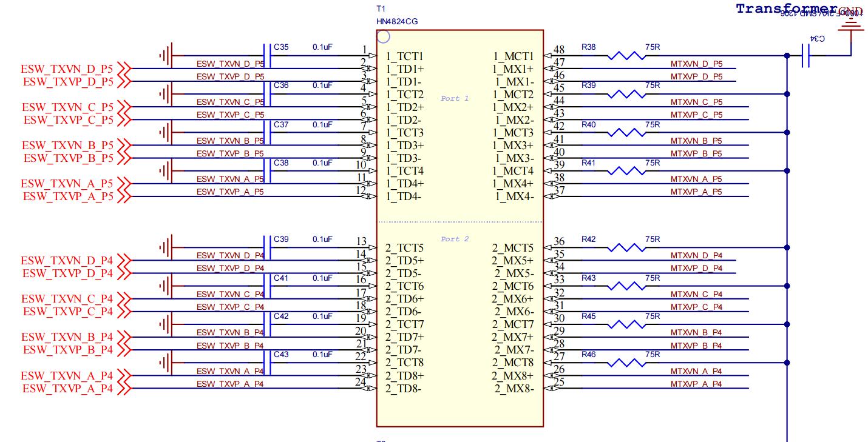Viewport: 868px width, 442px height.
Task: Select the R38 75R resistor symbol
Action: (x=627, y=56)
